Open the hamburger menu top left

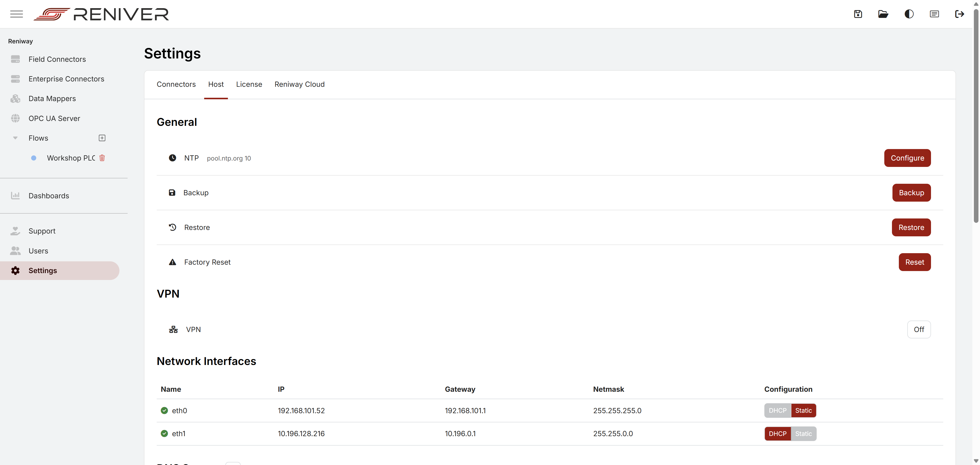pyautogui.click(x=16, y=14)
